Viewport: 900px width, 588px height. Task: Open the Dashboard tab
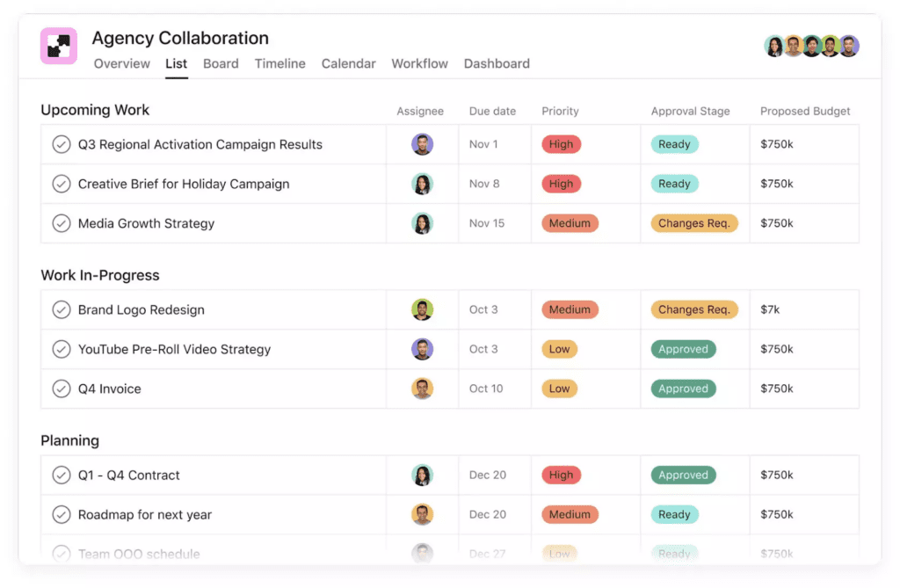[497, 63]
